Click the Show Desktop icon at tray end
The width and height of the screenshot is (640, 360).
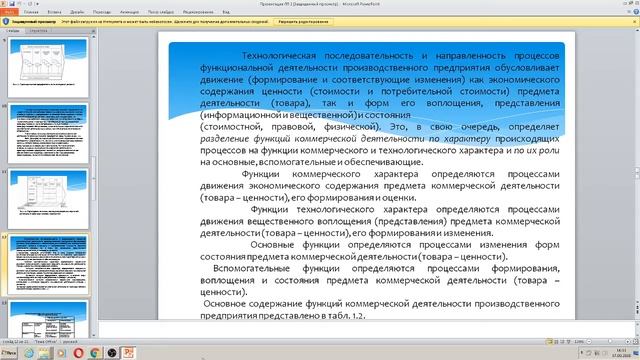coord(636,353)
